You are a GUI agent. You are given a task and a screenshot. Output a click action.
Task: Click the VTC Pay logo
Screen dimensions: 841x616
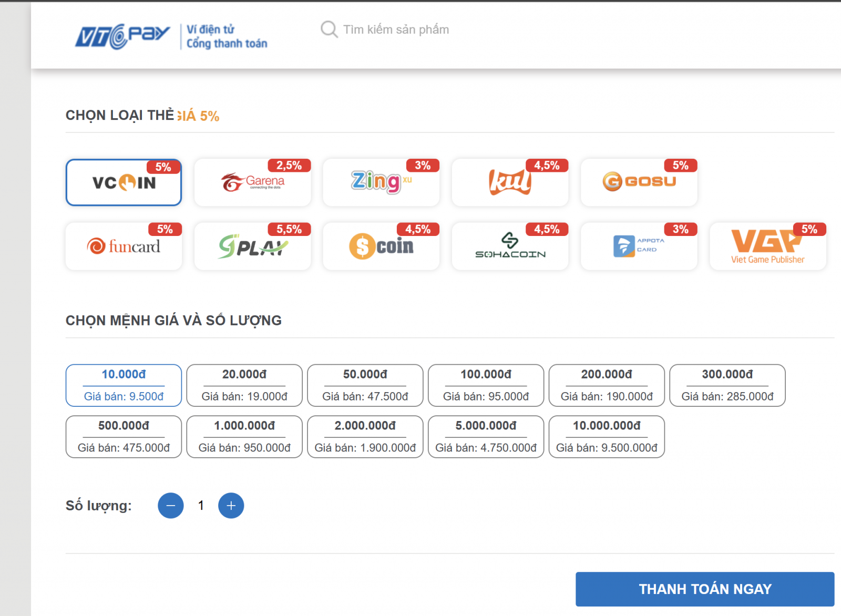pos(122,36)
